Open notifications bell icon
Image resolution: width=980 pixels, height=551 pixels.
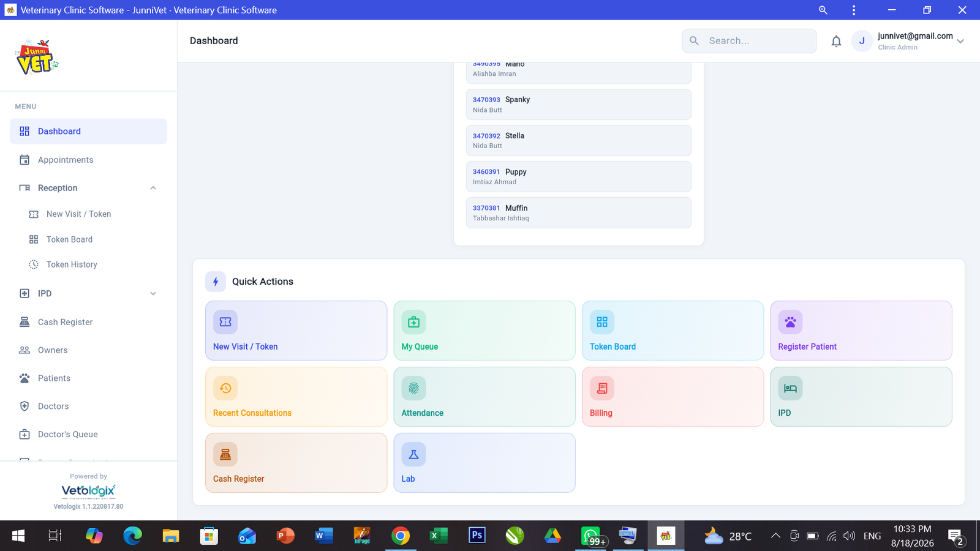836,41
